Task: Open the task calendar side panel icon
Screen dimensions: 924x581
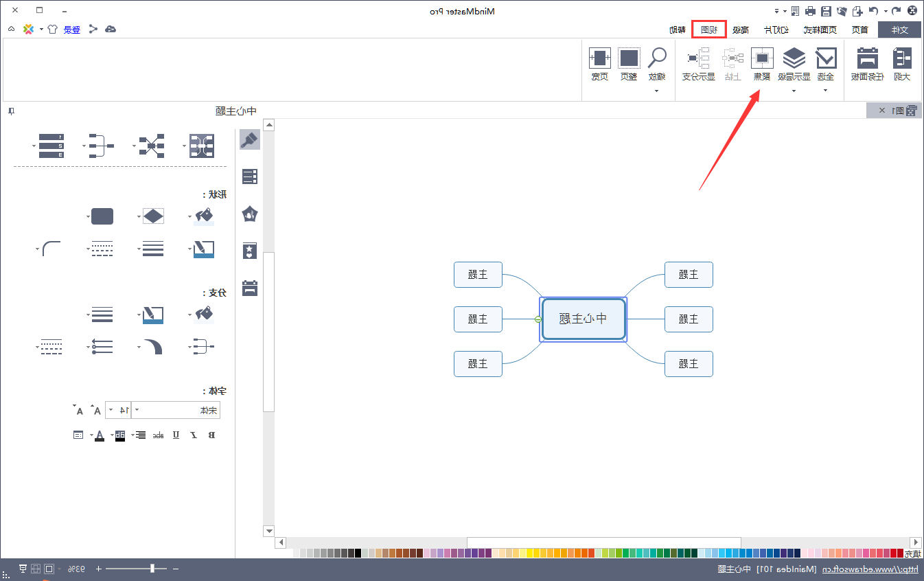Action: pos(250,287)
